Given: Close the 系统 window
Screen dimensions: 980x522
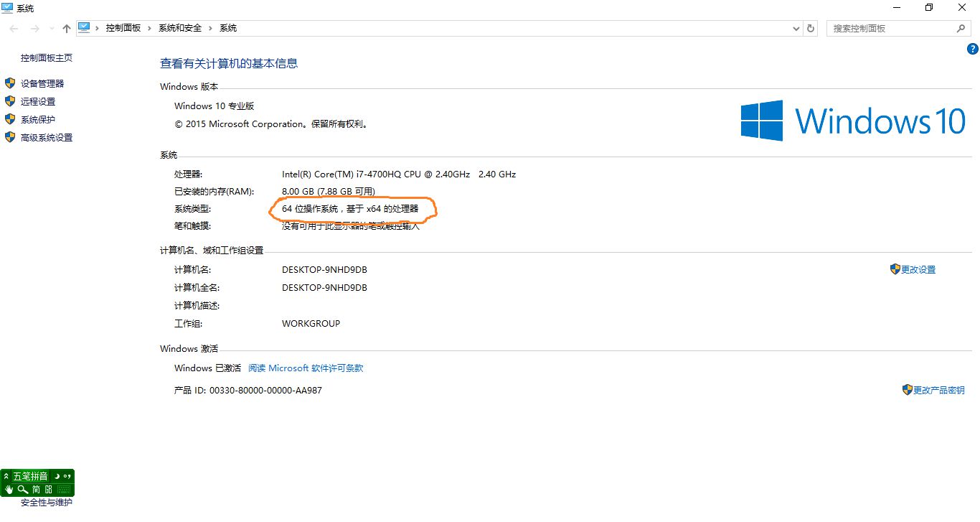Looking at the screenshot, I should pyautogui.click(x=962, y=7).
